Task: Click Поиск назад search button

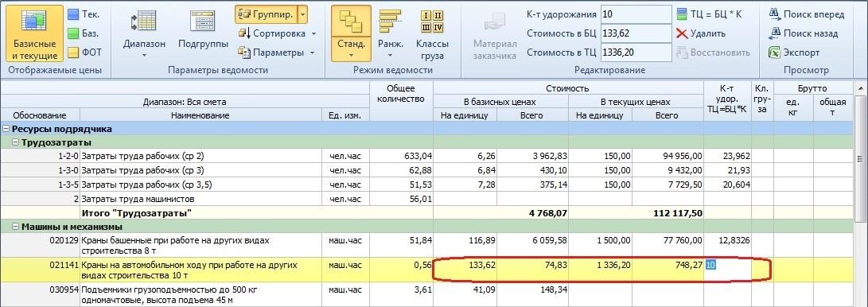Action: coord(803,33)
